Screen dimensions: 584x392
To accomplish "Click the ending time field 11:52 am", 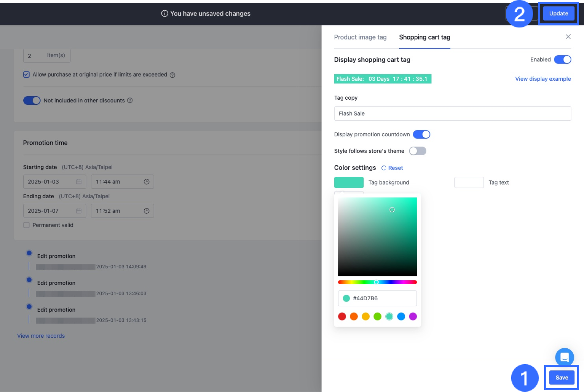I will (x=122, y=211).
